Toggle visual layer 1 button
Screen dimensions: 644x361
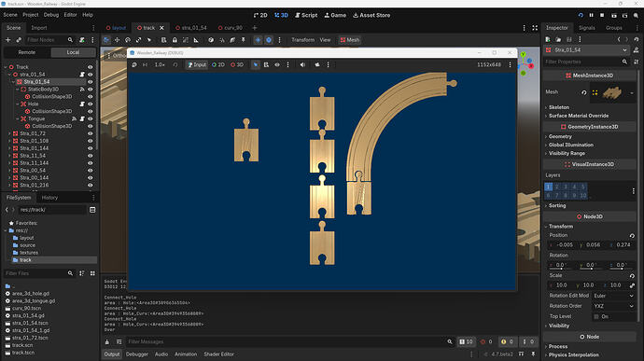click(548, 187)
